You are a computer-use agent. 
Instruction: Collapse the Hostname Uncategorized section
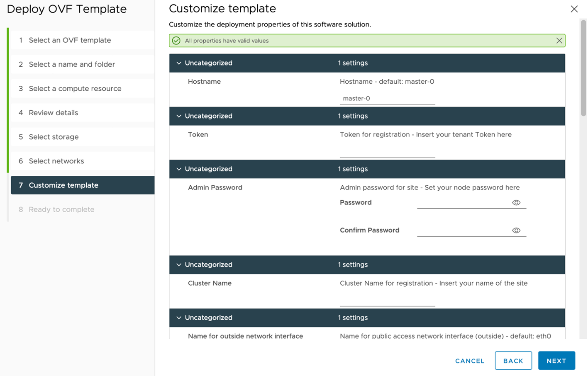click(178, 63)
